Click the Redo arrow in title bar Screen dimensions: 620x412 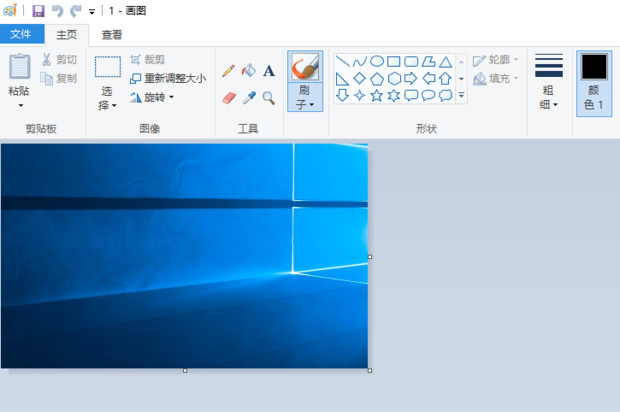pyautogui.click(x=76, y=11)
